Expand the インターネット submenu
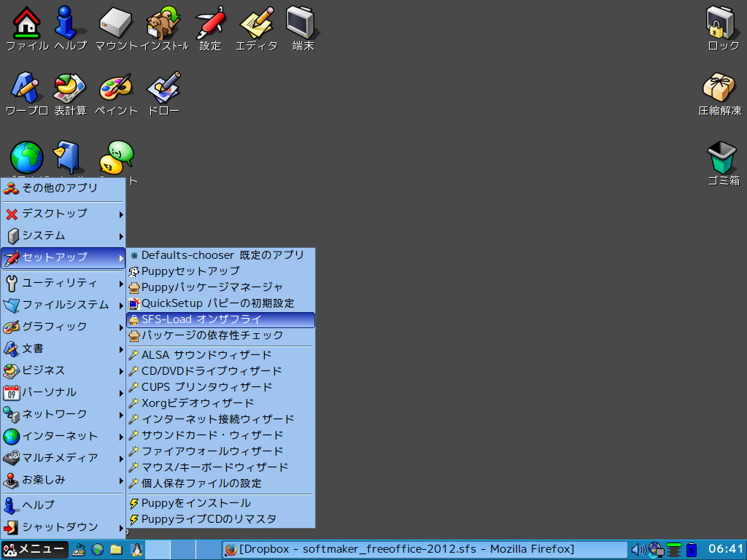The width and height of the screenshot is (747, 560). pos(63,437)
